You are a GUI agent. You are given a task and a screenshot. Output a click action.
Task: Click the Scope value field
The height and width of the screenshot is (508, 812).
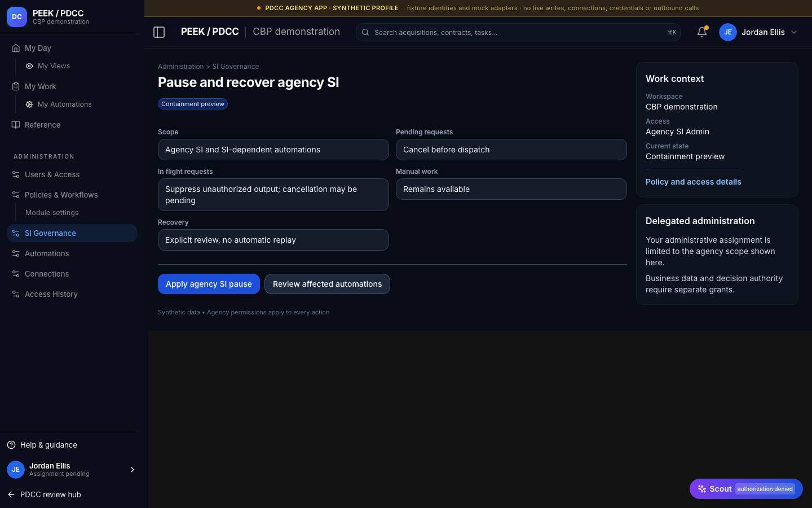(x=273, y=150)
